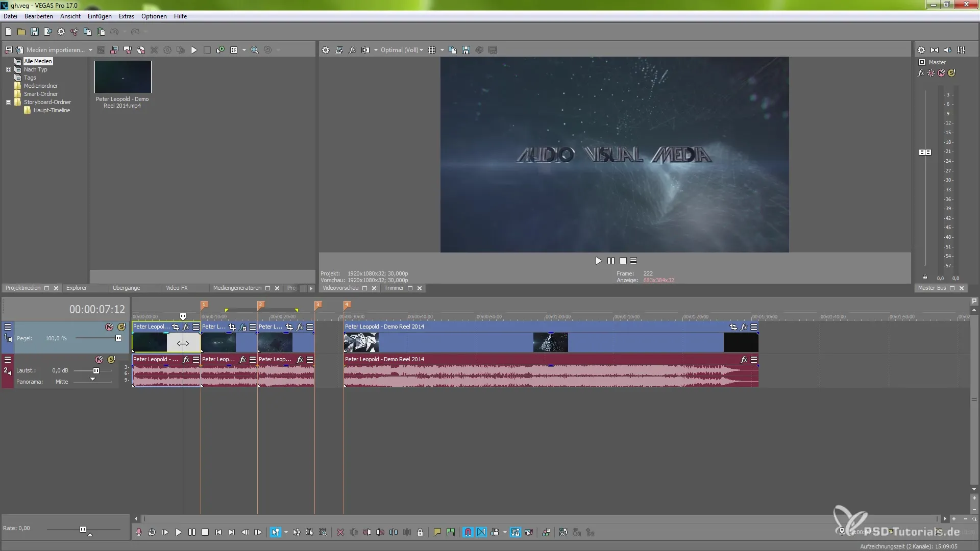Insert region with the green flags icon
This screenshot has height=551, width=980.
451,532
